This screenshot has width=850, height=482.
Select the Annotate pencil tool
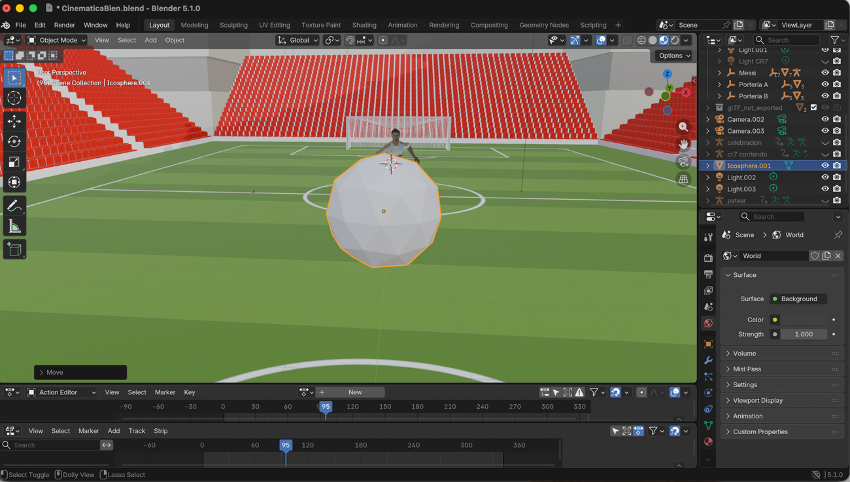click(15, 206)
